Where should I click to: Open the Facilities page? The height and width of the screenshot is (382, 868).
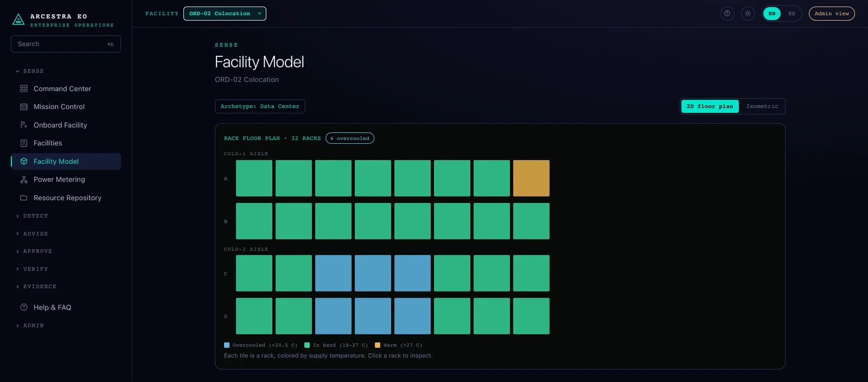66,143
